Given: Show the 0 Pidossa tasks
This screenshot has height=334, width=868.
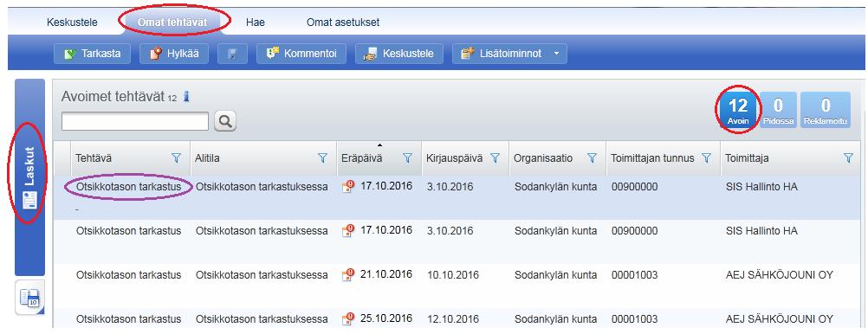Looking at the screenshot, I should tap(778, 110).
